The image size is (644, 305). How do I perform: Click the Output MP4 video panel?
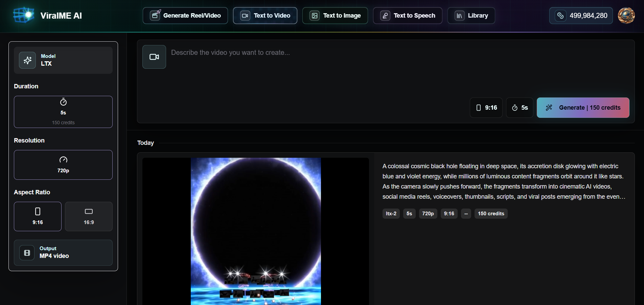[63, 253]
